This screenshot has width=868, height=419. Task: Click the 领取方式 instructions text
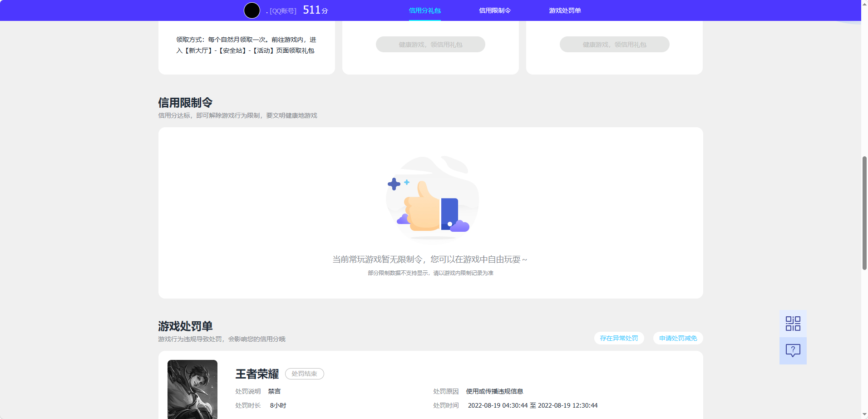[x=246, y=45]
